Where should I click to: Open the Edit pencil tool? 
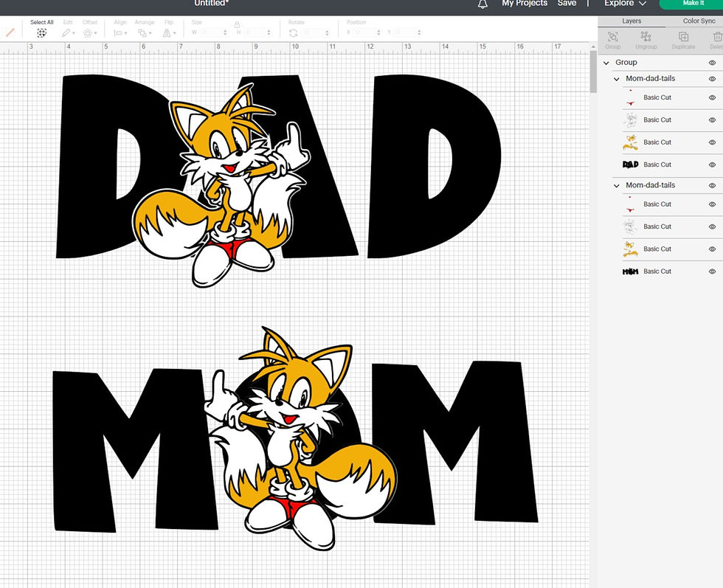(66, 32)
